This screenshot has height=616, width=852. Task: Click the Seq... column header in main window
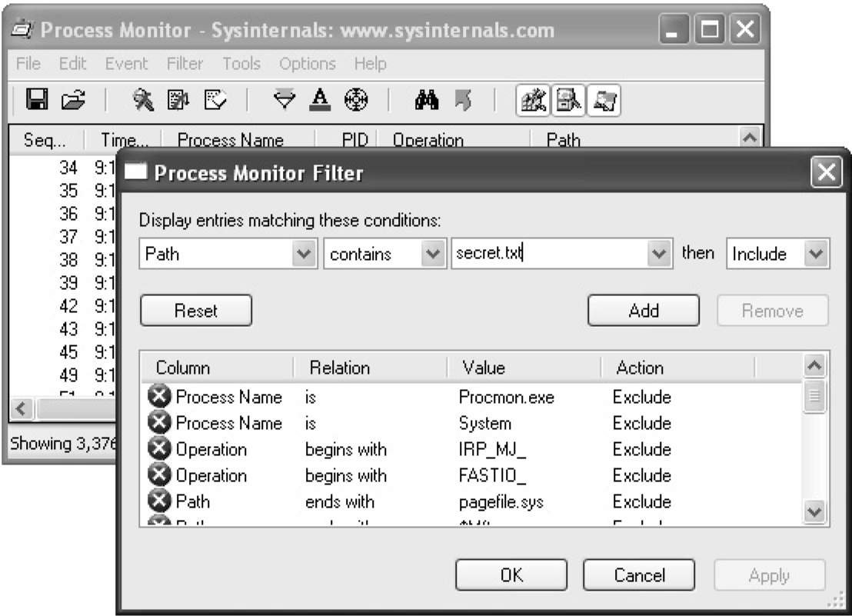pyautogui.click(x=47, y=140)
